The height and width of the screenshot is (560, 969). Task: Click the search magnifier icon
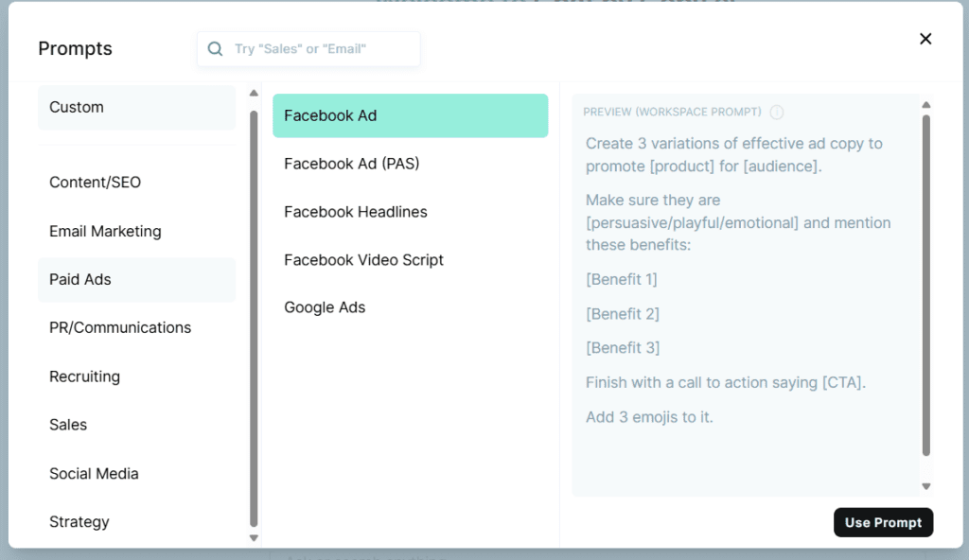tap(216, 49)
